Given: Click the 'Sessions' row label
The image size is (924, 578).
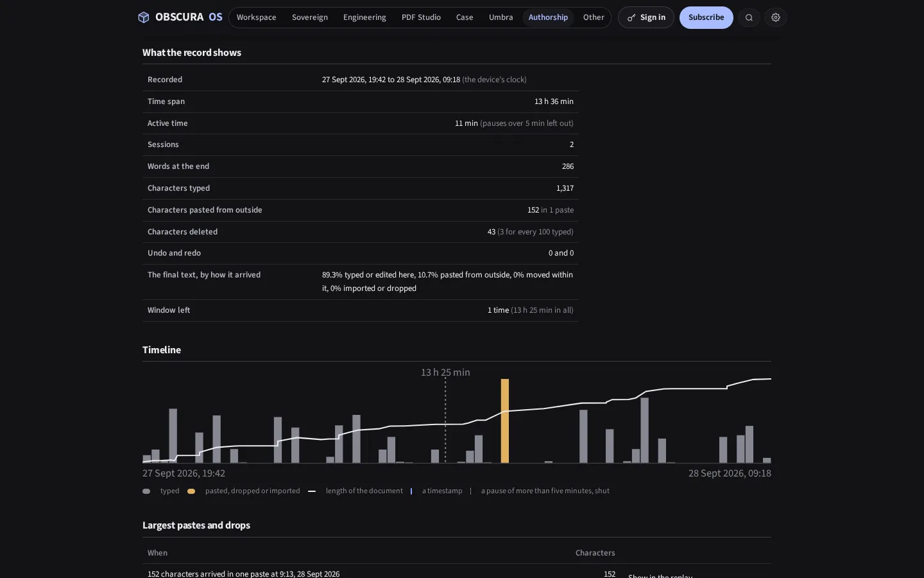Looking at the screenshot, I should (x=163, y=144).
